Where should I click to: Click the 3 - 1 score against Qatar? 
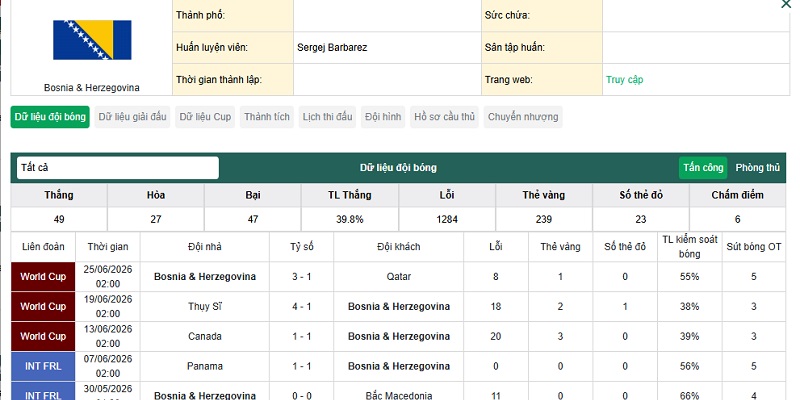tap(302, 277)
